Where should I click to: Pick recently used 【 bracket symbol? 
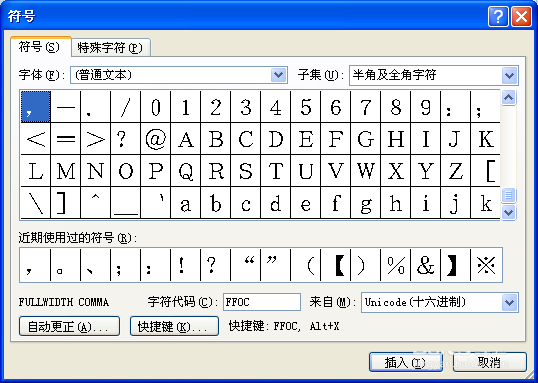pyautogui.click(x=336, y=265)
